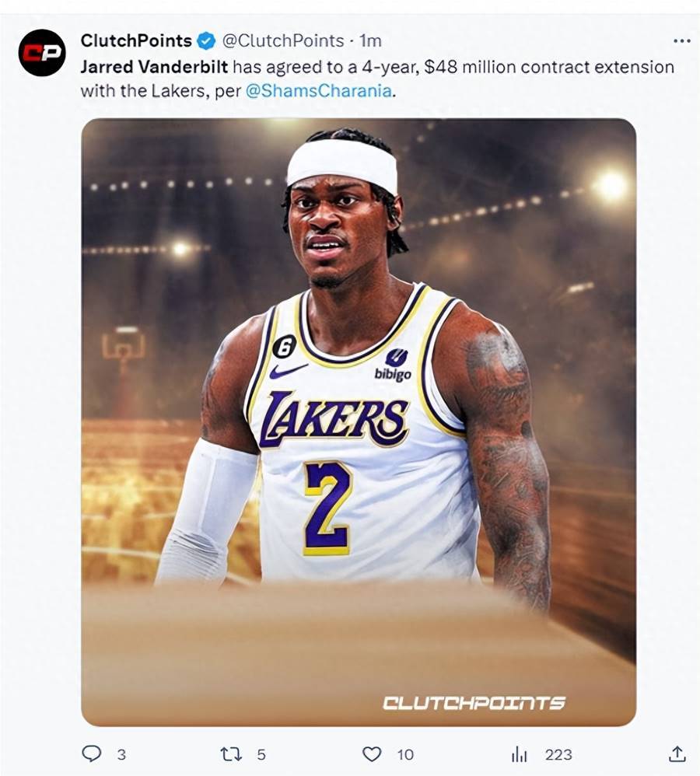Click the tweet text about contract extension
The height and width of the screenshot is (776, 700).
click(x=377, y=79)
